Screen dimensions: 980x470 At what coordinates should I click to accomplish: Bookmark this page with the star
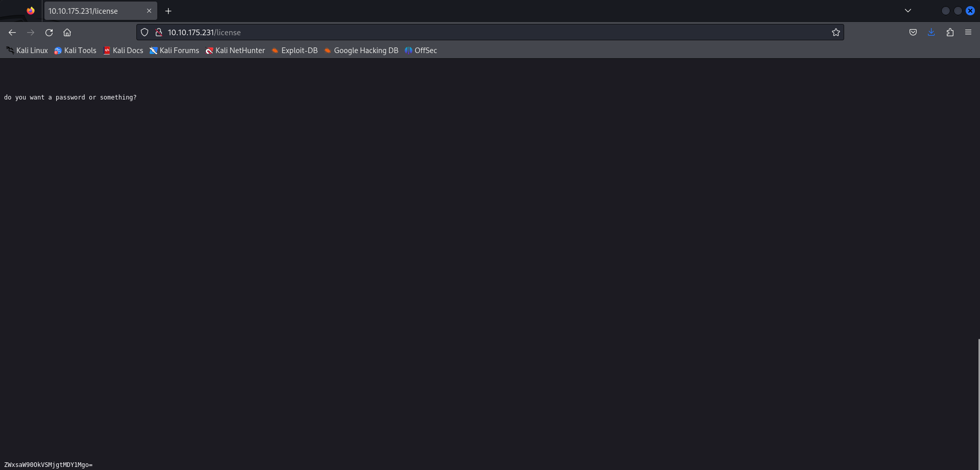click(x=835, y=32)
